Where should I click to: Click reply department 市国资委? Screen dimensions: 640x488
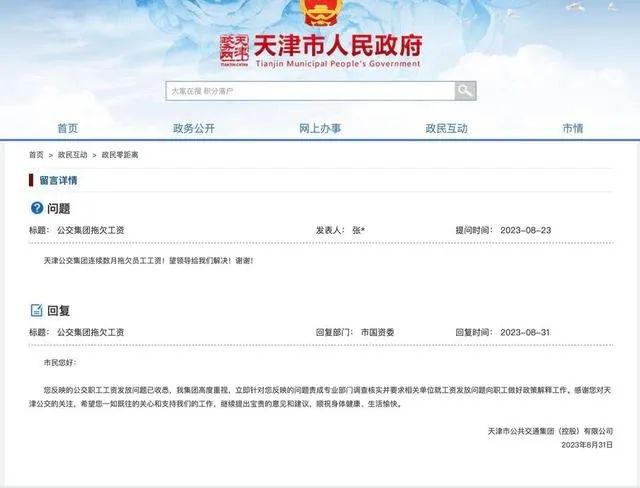point(377,333)
